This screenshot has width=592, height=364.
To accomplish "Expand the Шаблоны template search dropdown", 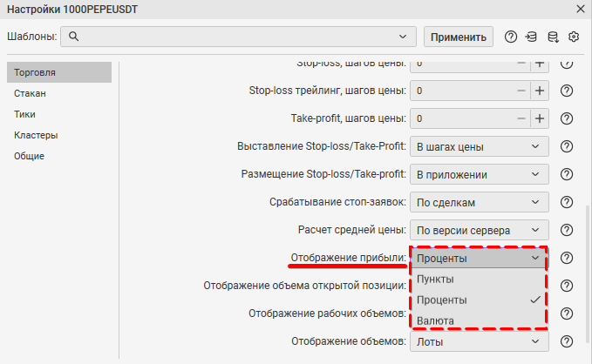I will (402, 37).
